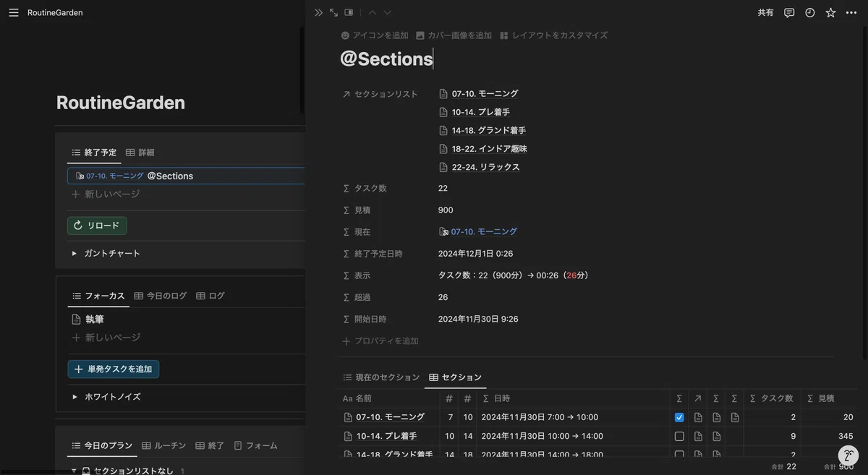Click the 共有 share button
The height and width of the screenshot is (475, 868).
[765, 13]
